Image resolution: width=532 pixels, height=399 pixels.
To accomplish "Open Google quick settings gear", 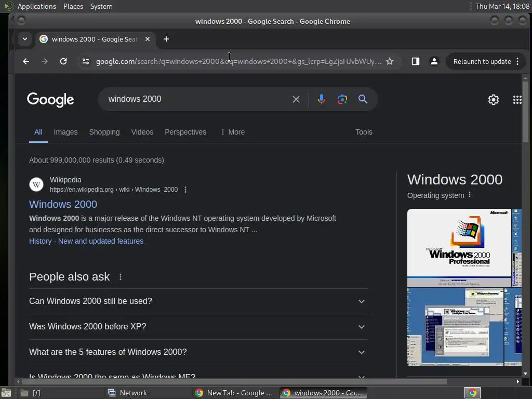I will tap(494, 99).
